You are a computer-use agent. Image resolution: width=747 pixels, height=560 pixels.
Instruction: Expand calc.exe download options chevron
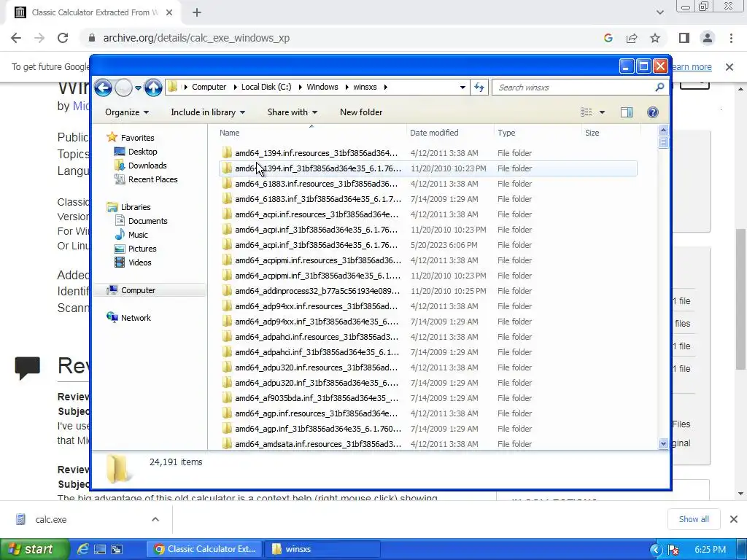point(155,519)
